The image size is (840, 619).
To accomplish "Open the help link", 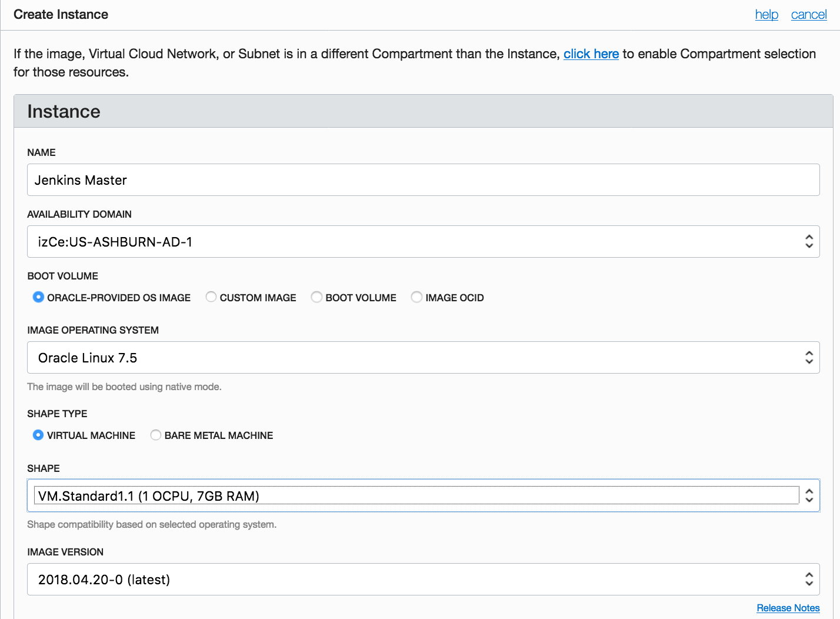I will (766, 15).
